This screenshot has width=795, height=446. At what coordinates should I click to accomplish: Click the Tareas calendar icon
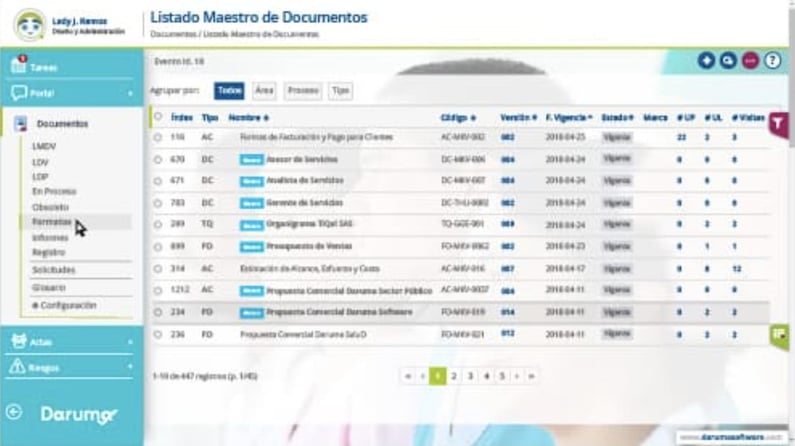19,65
